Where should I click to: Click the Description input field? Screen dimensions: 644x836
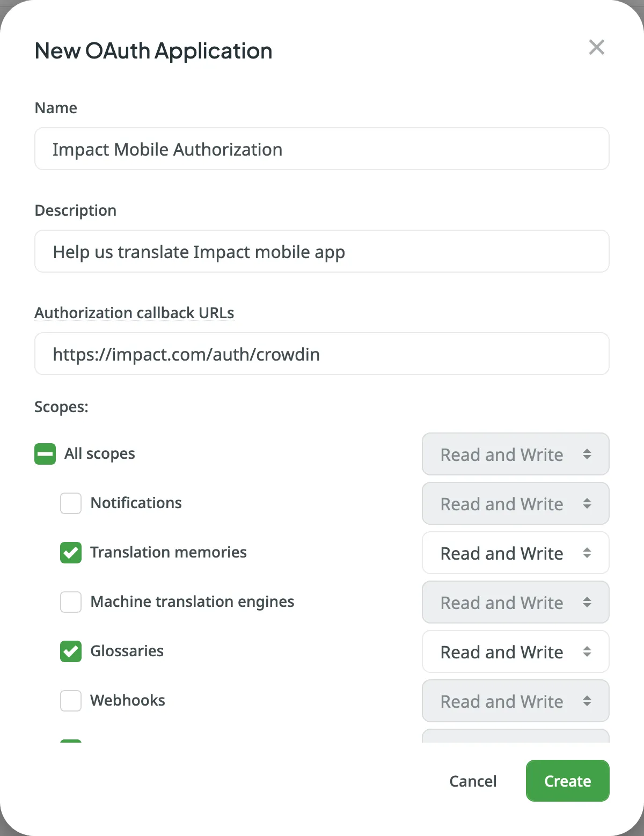coord(321,251)
